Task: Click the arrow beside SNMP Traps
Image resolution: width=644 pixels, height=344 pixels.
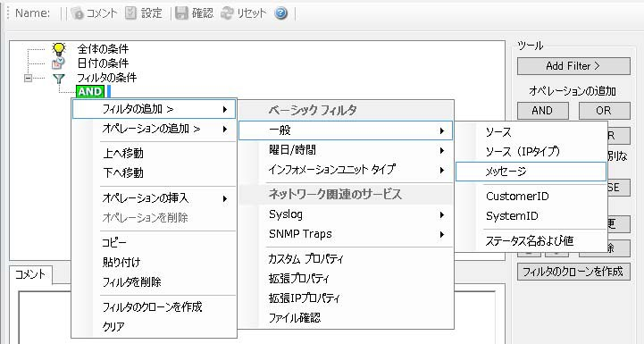Action: pyautogui.click(x=441, y=235)
